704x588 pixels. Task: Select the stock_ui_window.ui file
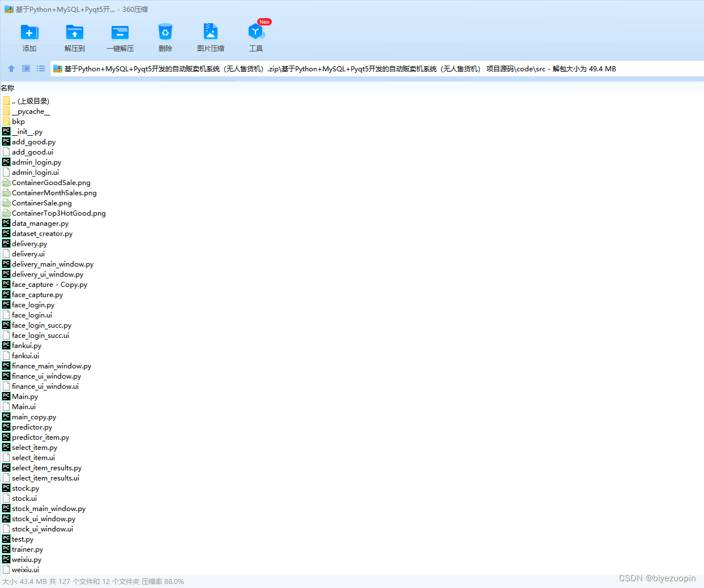point(38,529)
